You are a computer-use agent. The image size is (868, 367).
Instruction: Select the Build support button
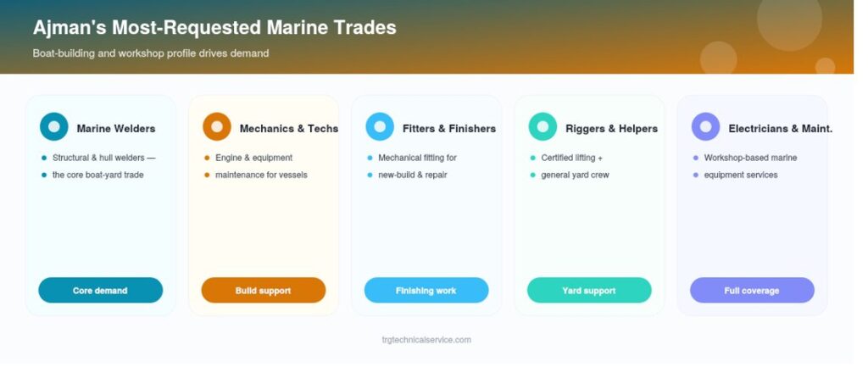264,291
